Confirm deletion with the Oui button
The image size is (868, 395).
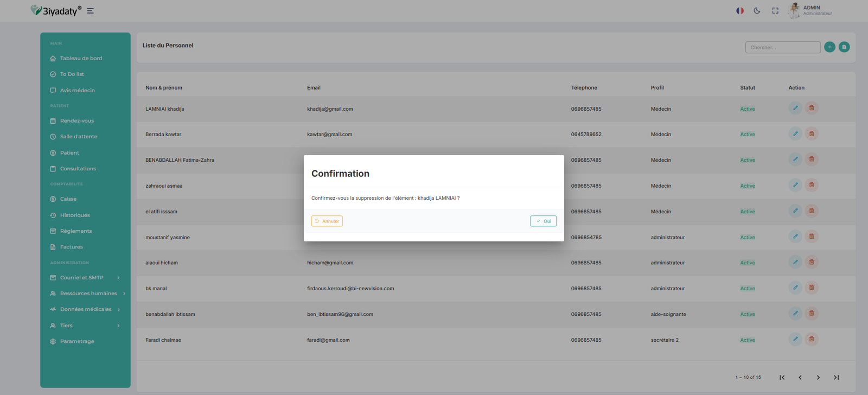[x=543, y=221]
